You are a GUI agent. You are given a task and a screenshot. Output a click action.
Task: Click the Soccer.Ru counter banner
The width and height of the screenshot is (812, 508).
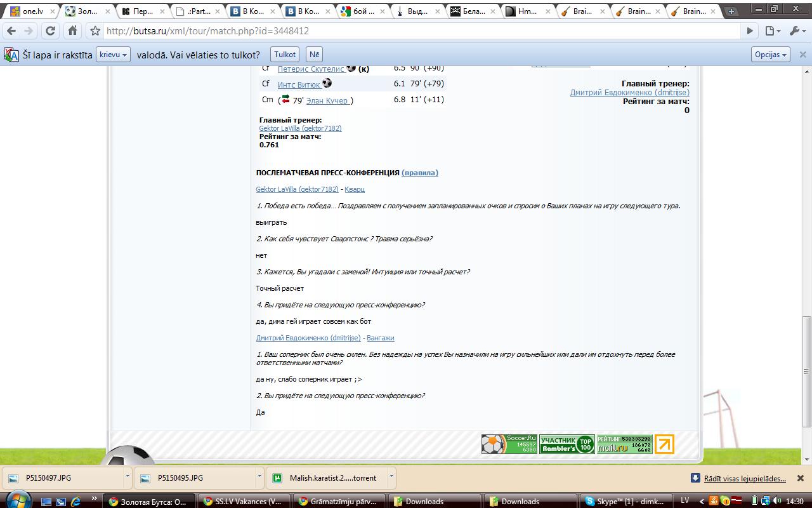coord(509,444)
